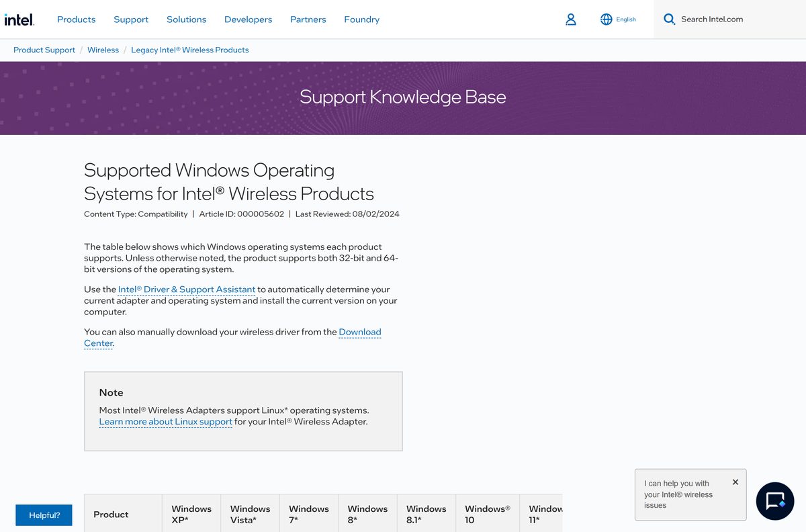This screenshot has width=806, height=532.
Task: Click the page title about Supported Windows
Action: (229, 182)
